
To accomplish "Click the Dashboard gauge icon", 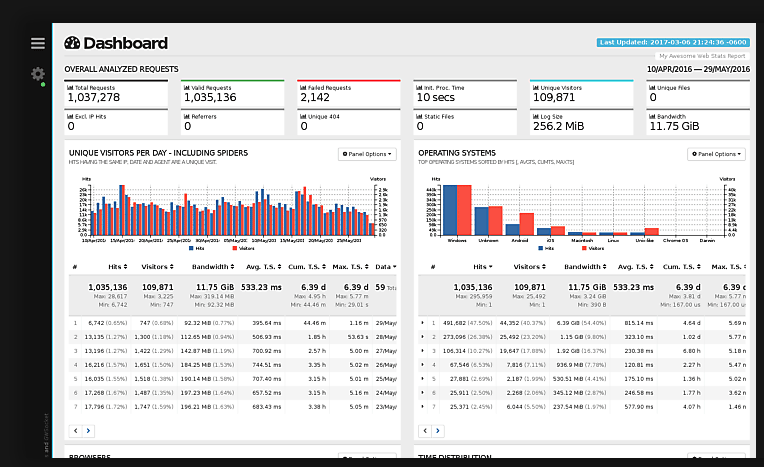I will point(72,43).
